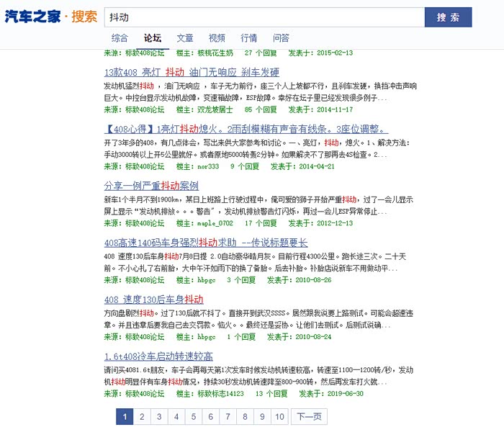Go to the 行情 tab
This screenshot has height=432, width=504.
coord(249,38)
